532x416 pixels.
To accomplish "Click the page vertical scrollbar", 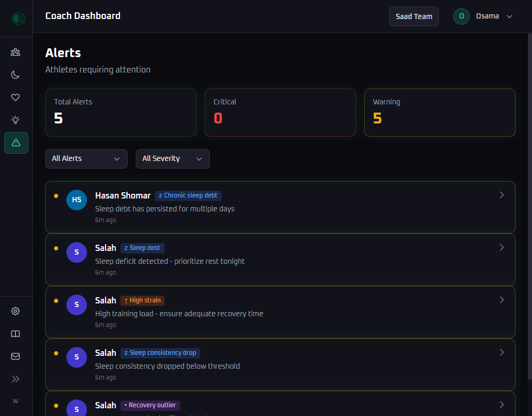I will pyautogui.click(x=529, y=206).
